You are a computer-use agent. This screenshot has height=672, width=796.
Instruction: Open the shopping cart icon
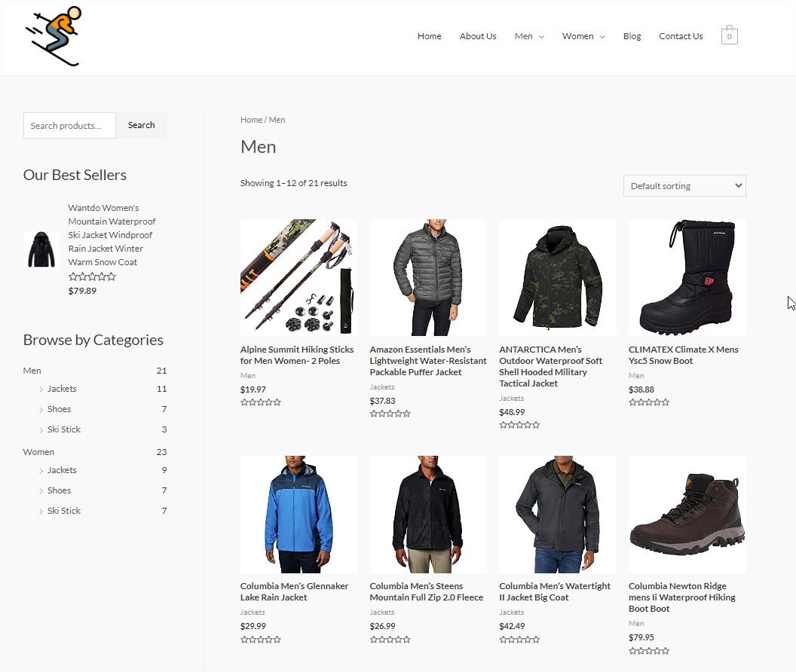(x=729, y=35)
